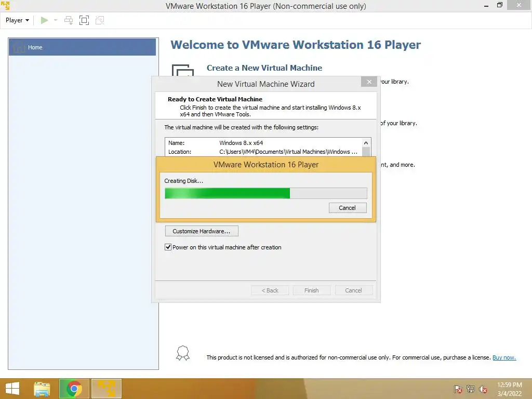Restore down the VMware Player window
The width and height of the screenshot is (532, 399).
point(499,5)
